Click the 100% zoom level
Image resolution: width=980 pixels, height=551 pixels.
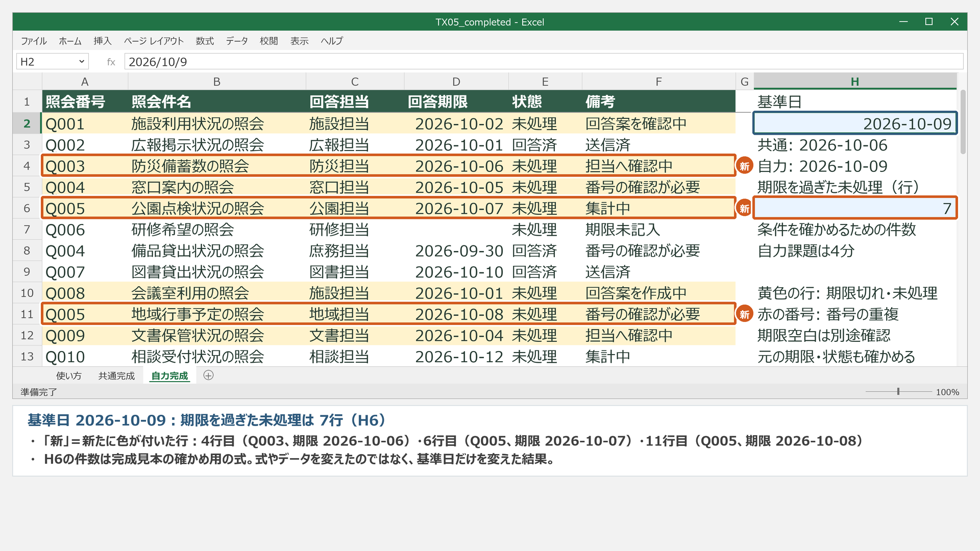[947, 392]
